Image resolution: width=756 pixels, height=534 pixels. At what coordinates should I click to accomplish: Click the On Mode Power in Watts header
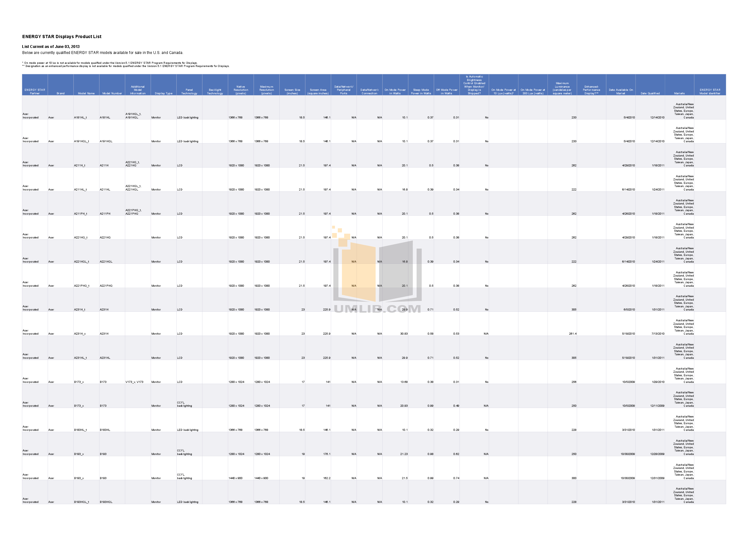click(x=395, y=91)
